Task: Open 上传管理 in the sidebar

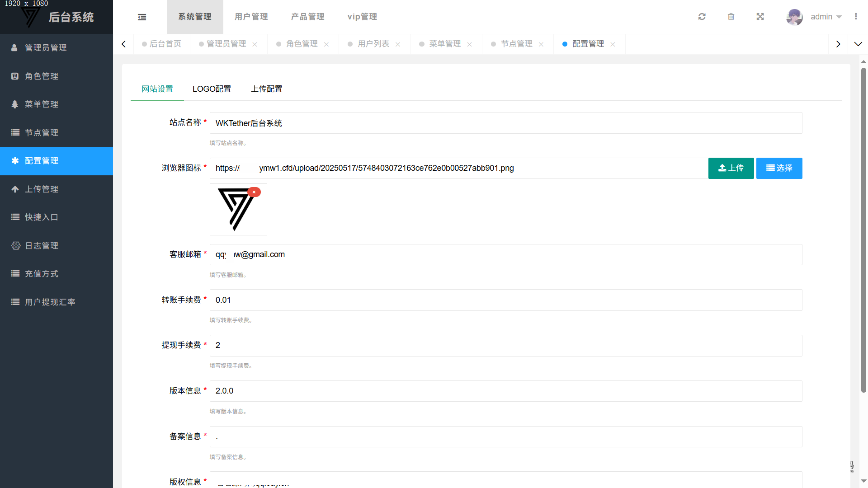Action: 42,189
